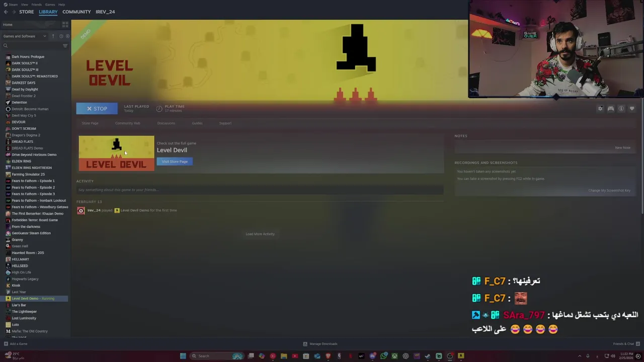Open the View menu
644x362 pixels.
[25, 5]
